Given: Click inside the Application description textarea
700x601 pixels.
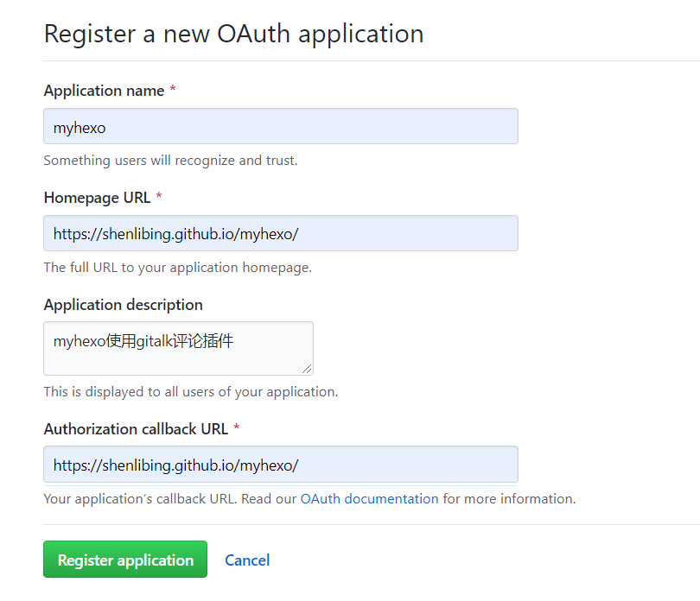Looking at the screenshot, I should tap(178, 348).
